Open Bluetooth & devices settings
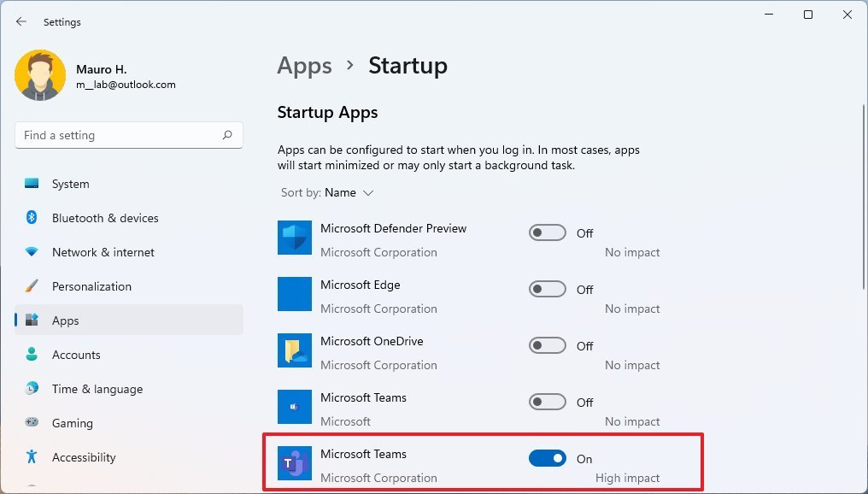The width and height of the screenshot is (868, 494). (x=32, y=218)
